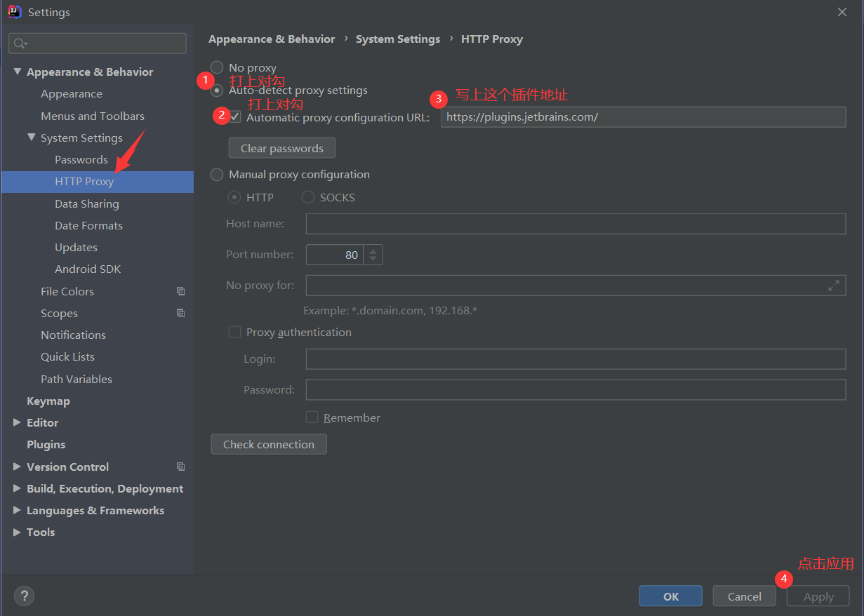The image size is (864, 616).
Task: Select HTTP Proxy in settings tree
Action: click(x=98, y=182)
